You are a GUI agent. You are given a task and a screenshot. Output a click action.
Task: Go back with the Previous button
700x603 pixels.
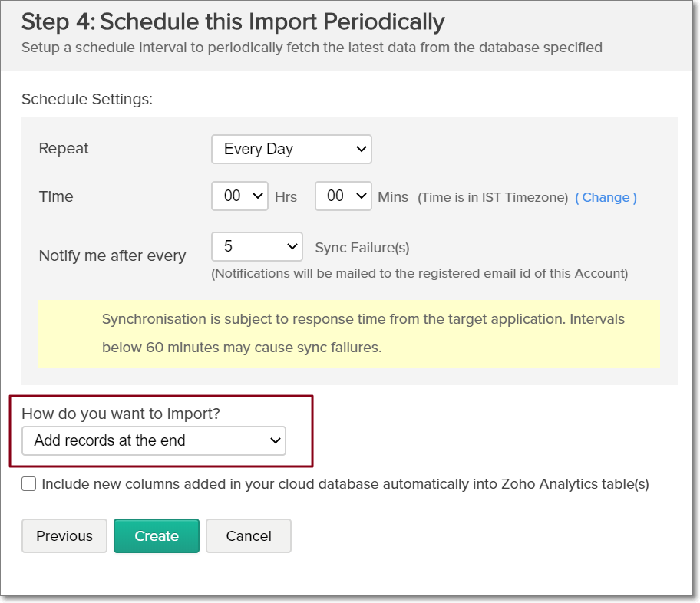click(64, 535)
